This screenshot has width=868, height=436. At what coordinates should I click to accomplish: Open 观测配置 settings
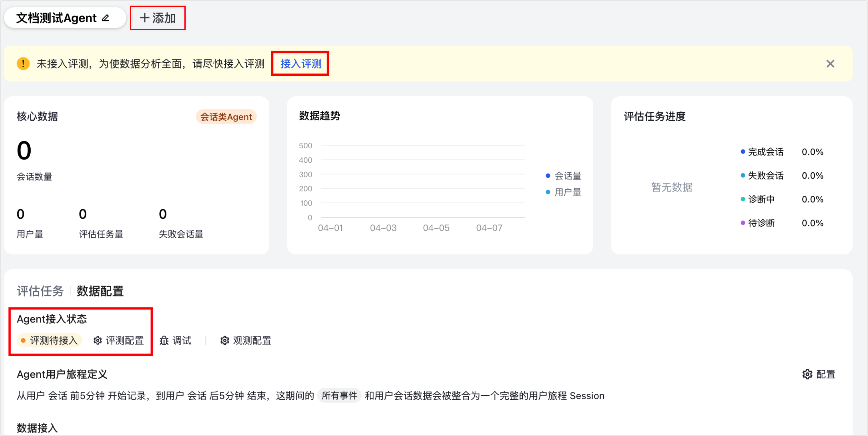246,341
